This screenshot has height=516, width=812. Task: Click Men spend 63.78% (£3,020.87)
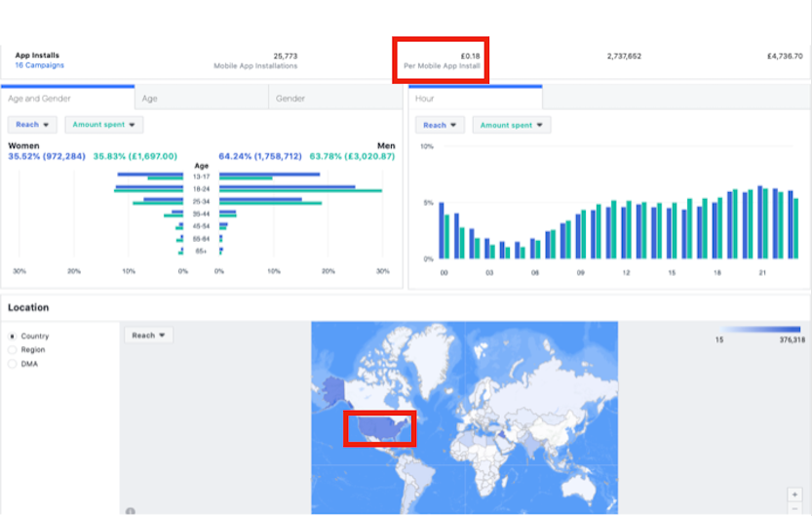(x=352, y=156)
